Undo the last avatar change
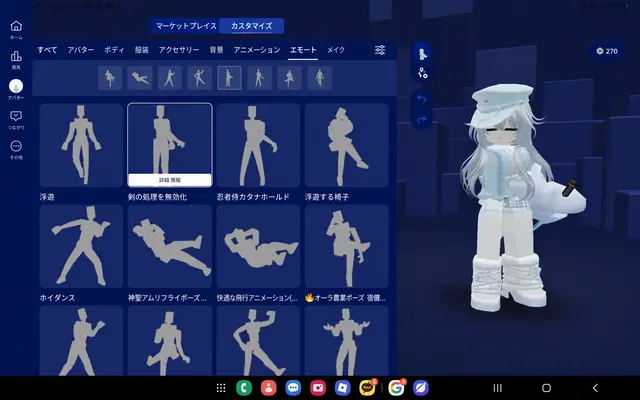 pos(422,99)
